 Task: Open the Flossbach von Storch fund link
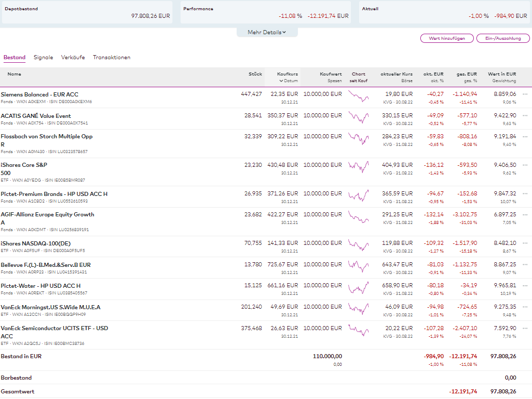[x=46, y=137]
